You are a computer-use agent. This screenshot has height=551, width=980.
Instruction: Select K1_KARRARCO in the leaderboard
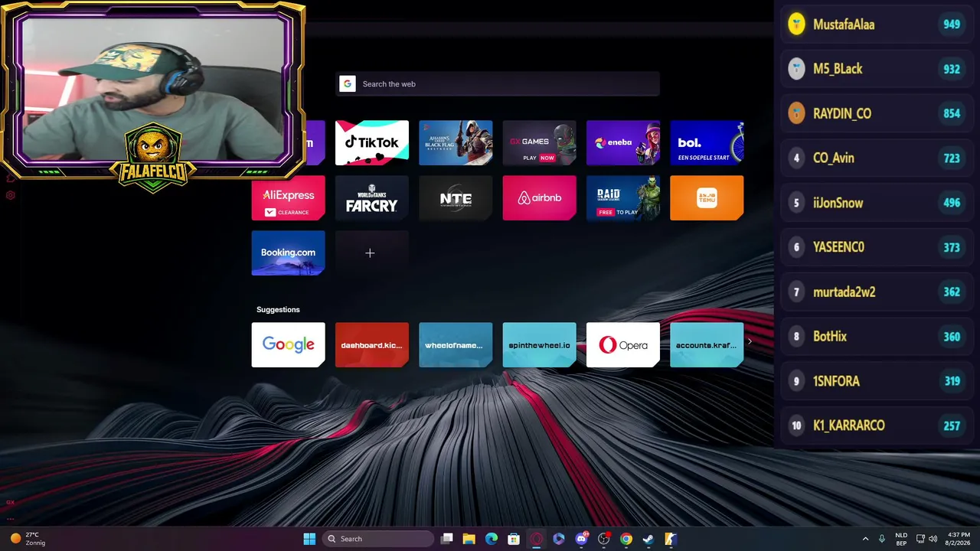click(x=877, y=425)
